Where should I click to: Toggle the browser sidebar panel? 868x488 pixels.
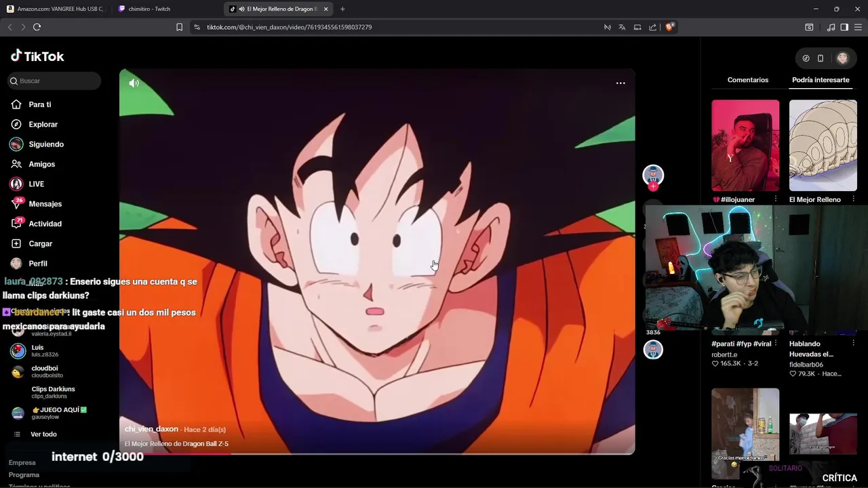tap(844, 27)
